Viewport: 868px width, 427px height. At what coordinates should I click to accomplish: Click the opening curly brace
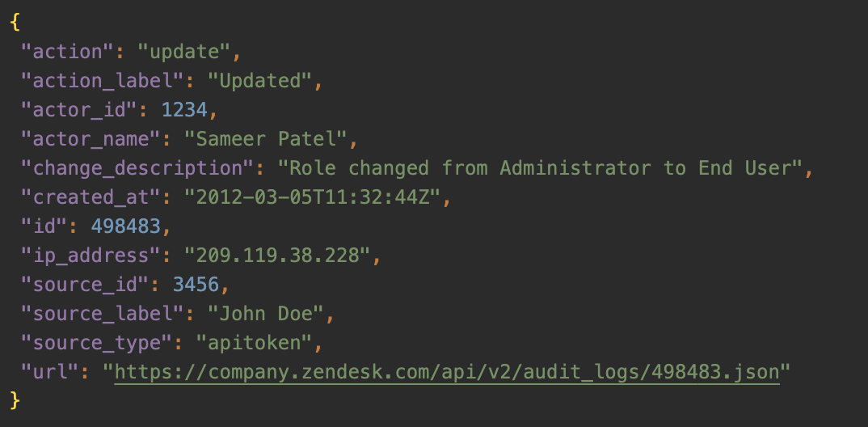(15, 23)
